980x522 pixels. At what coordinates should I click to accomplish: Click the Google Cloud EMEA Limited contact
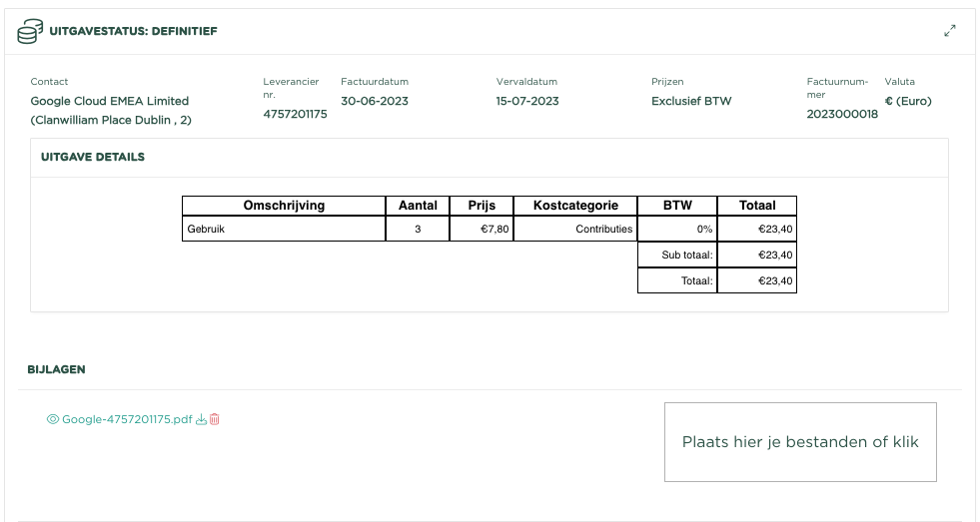point(110,101)
